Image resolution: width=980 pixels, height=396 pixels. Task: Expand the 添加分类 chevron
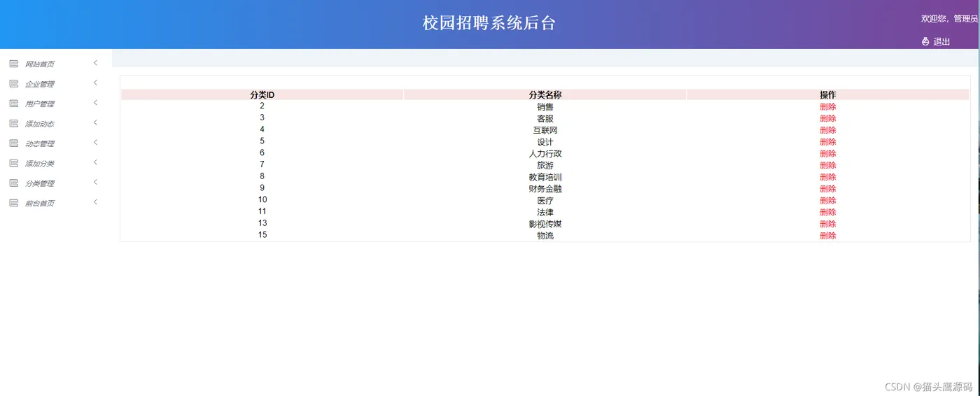coord(95,162)
